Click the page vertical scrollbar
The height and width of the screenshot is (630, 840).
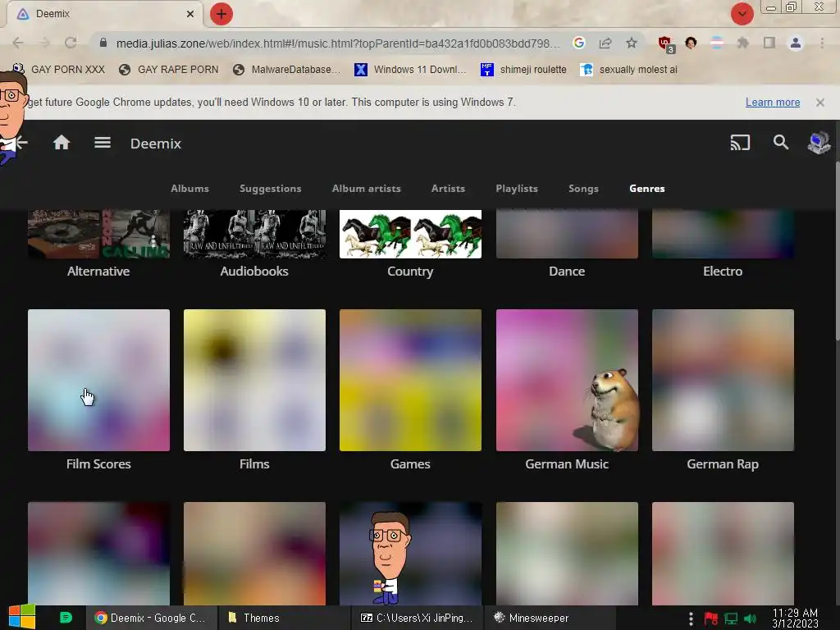pyautogui.click(x=837, y=252)
